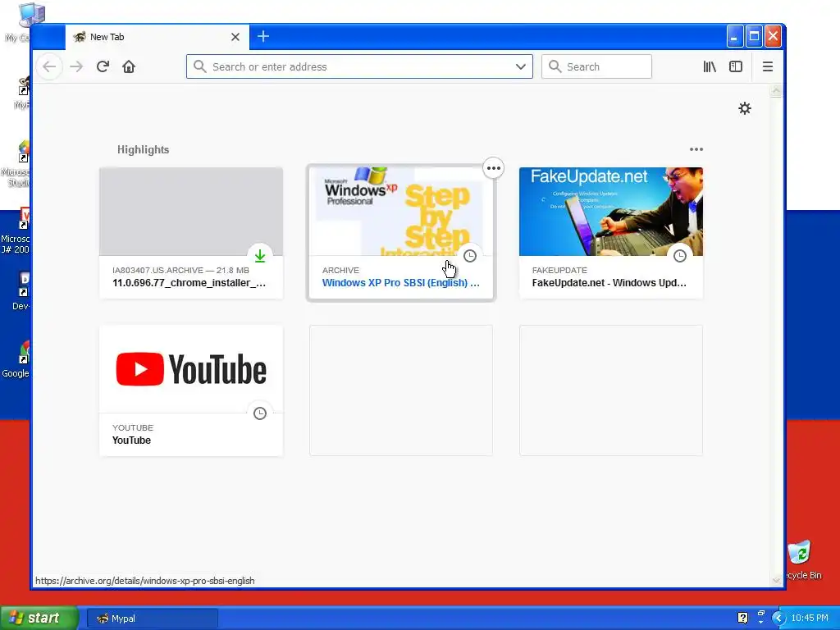The width and height of the screenshot is (840, 630).
Task: Click the YouTube title text
Action: click(x=131, y=441)
